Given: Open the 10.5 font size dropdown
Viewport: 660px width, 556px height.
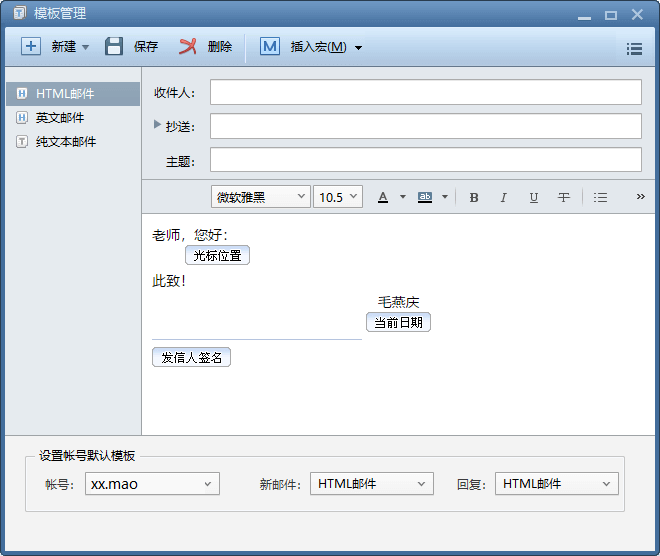Looking at the screenshot, I should (x=338, y=197).
